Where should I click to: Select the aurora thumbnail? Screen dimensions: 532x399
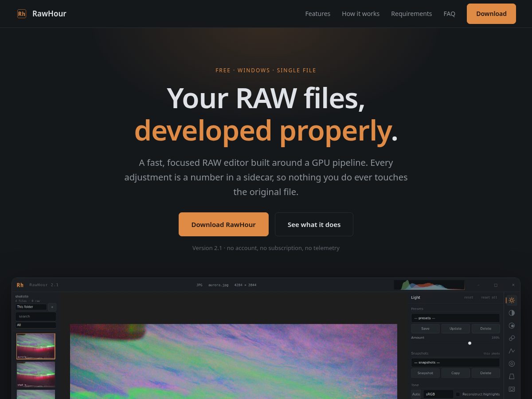(35, 346)
